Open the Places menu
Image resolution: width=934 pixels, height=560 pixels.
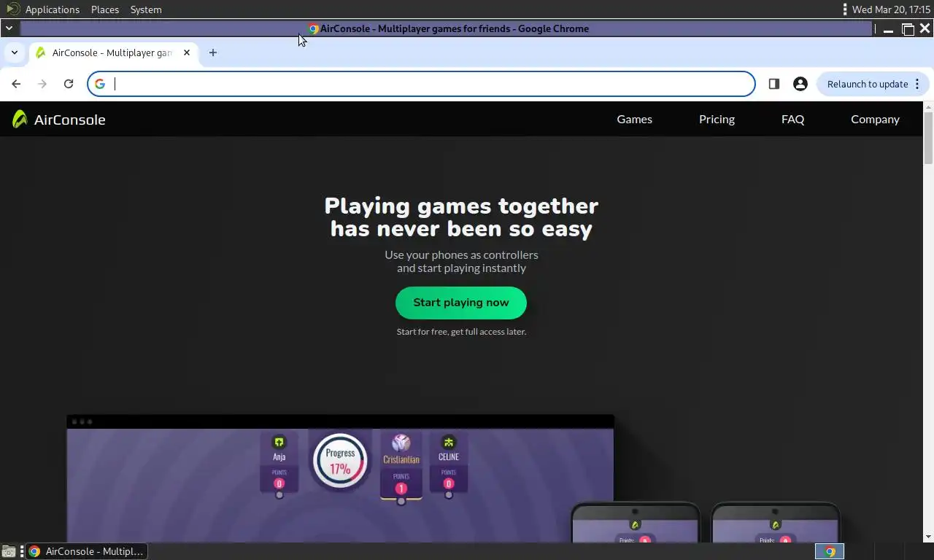(105, 9)
